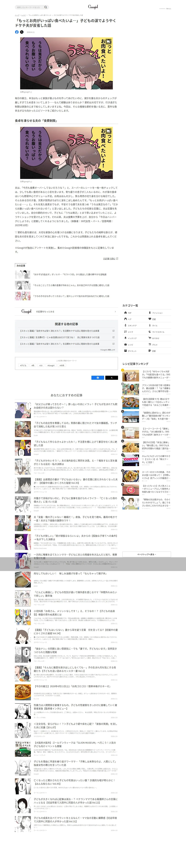The height and width of the screenshot is (868, 186).
Task: Select the #10 keyword tag
Action: click(x=41, y=365)
